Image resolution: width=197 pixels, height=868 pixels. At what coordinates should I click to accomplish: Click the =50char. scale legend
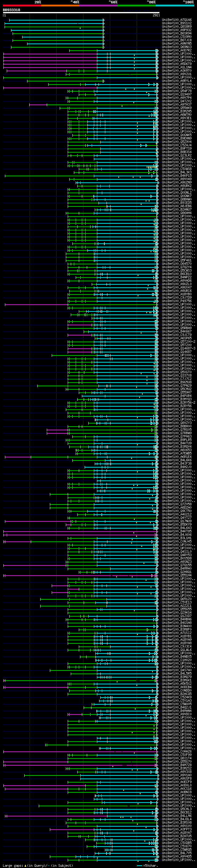tap(147, 865)
